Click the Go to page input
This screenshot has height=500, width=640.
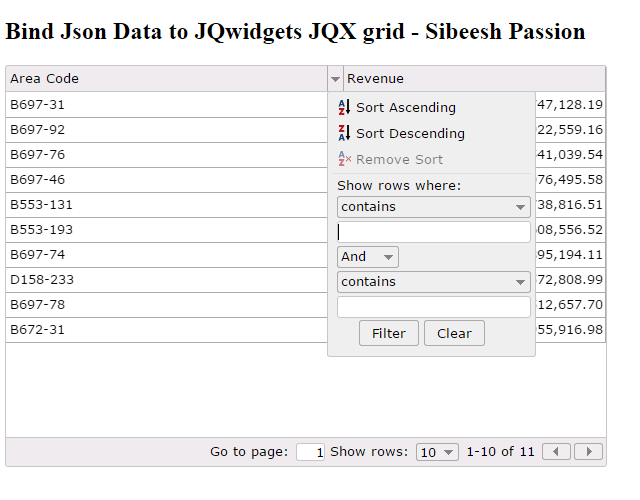click(x=310, y=452)
